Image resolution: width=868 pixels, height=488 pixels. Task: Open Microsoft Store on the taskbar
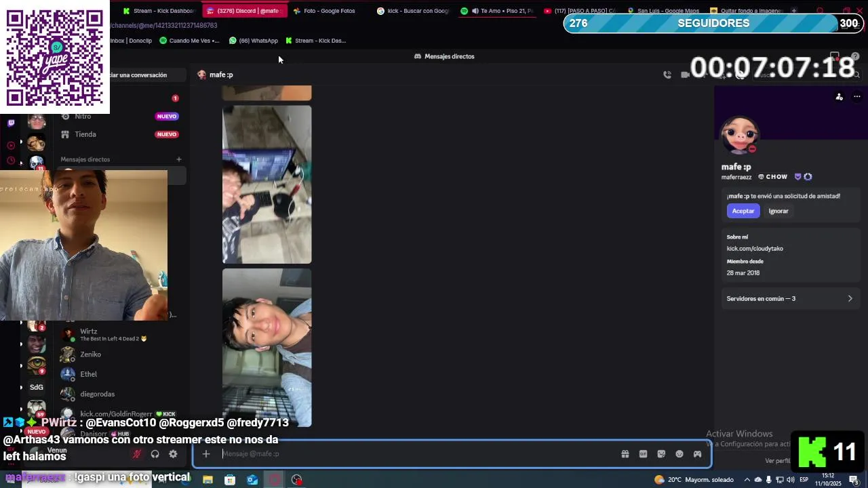coord(230,480)
